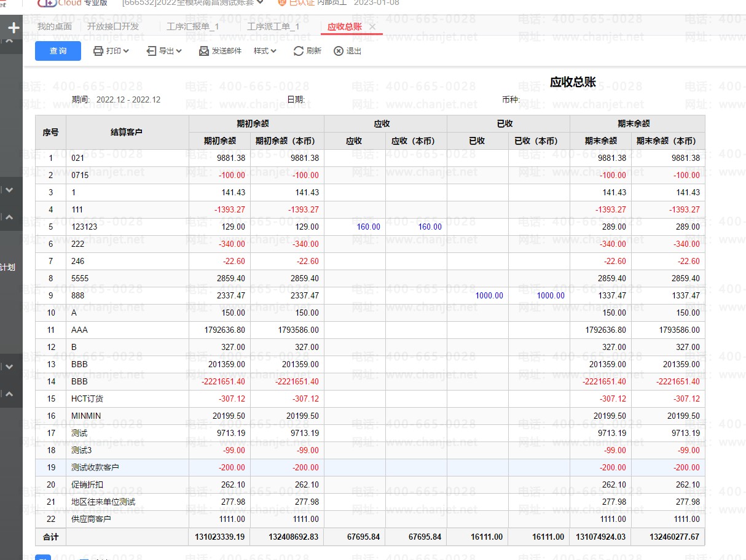Click the 序号 column header
Viewport: 746px width, 560px height.
point(50,132)
